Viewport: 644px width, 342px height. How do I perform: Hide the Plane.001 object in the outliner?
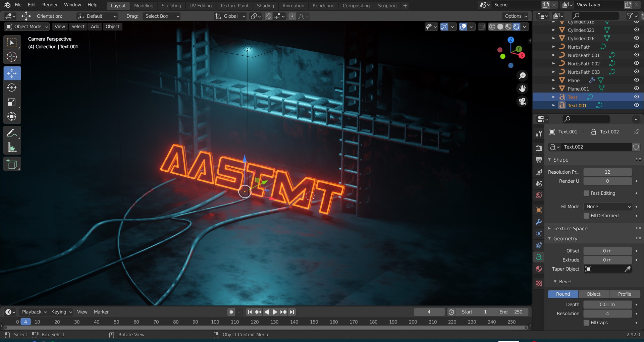click(x=637, y=88)
